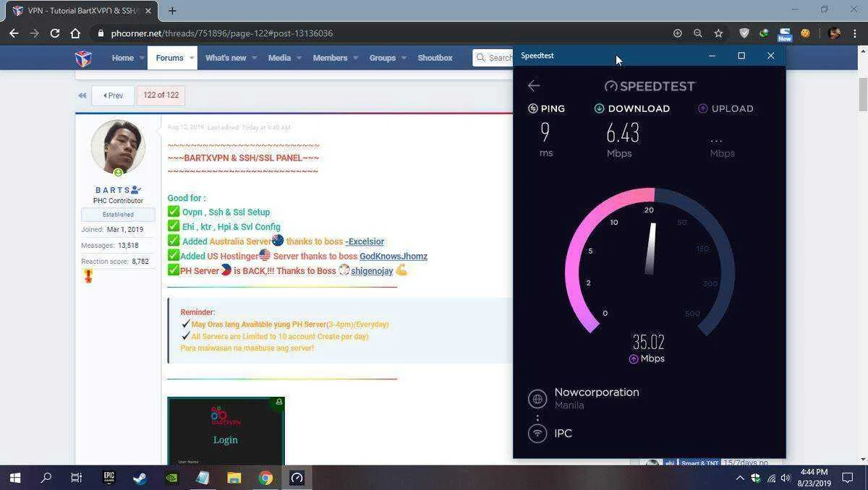Open the Home nav item
This screenshot has width=868, height=490.
(122, 58)
